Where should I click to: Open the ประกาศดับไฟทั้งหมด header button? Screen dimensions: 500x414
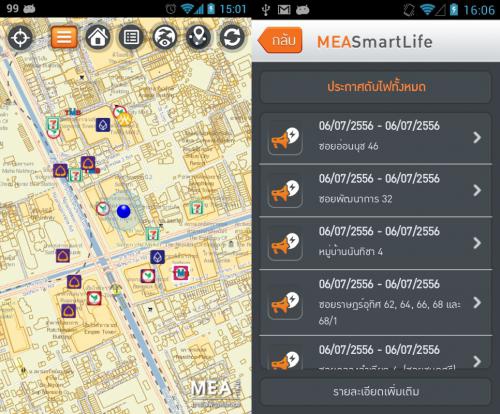[376, 87]
